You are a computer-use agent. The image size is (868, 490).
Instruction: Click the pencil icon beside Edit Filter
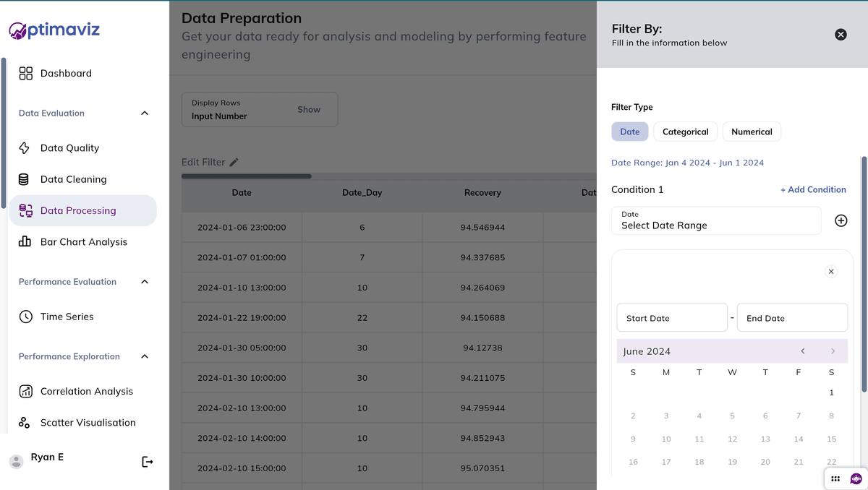234,163
